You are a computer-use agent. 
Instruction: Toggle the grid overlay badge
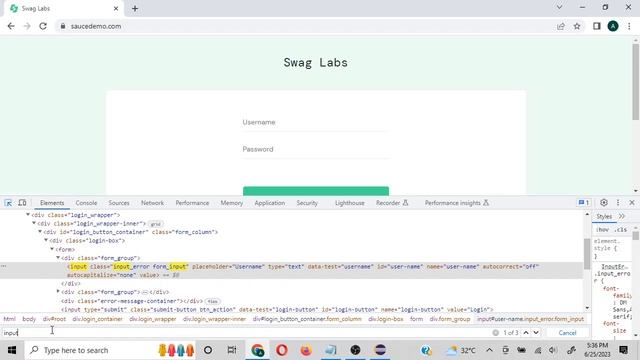coord(156,224)
